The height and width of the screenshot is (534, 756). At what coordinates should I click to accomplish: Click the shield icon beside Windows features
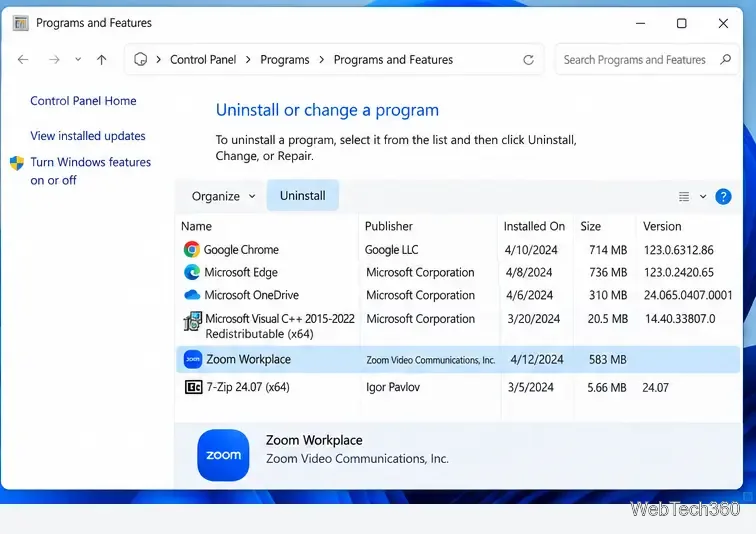[17, 163]
